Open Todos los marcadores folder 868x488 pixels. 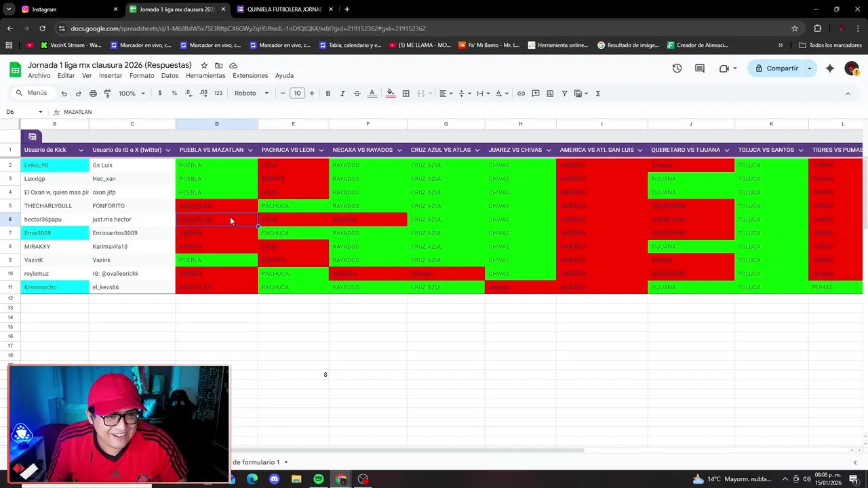pos(830,45)
